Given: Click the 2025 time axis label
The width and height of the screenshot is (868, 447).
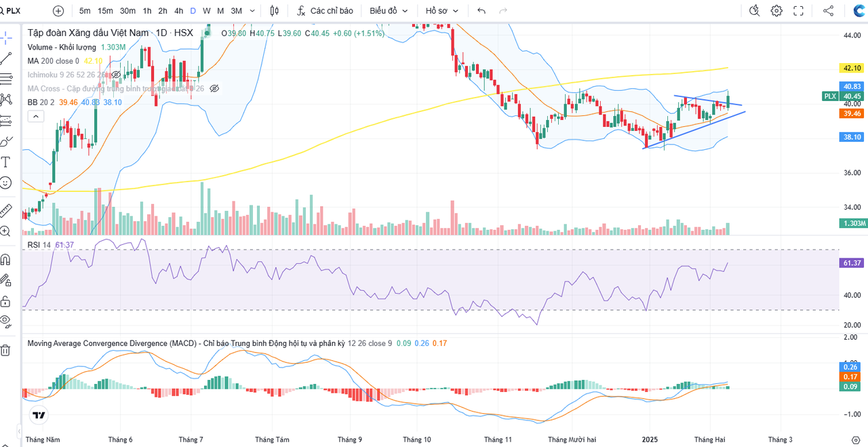Looking at the screenshot, I should (650, 440).
